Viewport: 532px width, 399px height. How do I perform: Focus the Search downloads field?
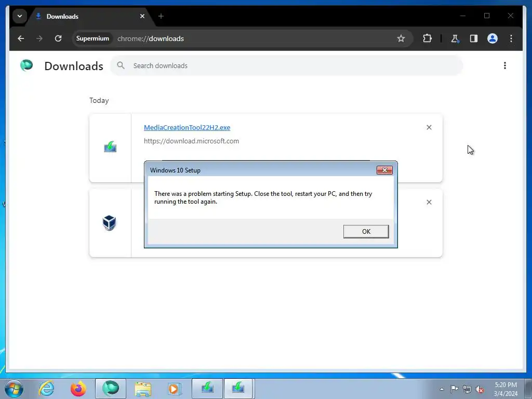287,66
